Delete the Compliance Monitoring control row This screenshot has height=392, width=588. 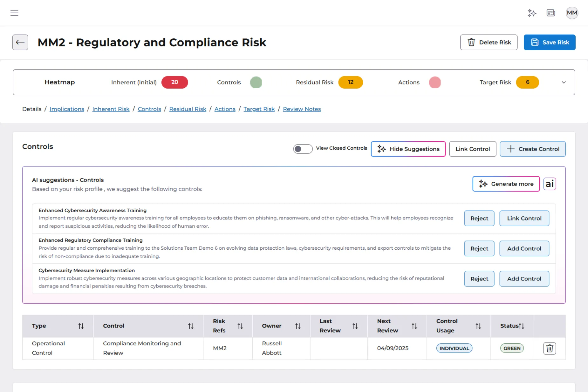point(549,348)
